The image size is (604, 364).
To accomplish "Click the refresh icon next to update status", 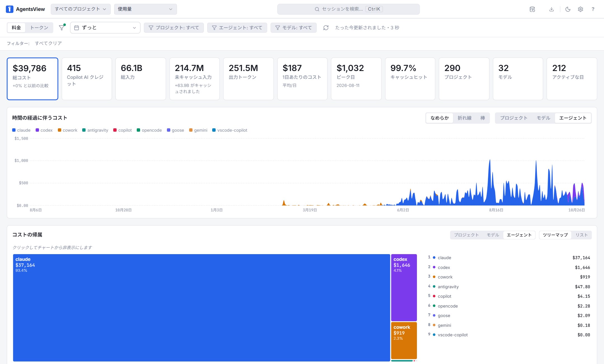I will (x=326, y=28).
